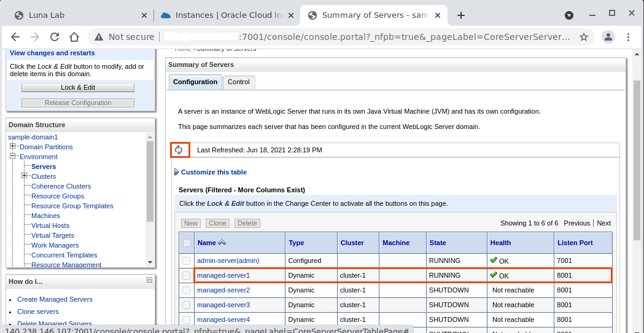Viewport: 644px width, 333px height.
Task: Click the Release Configuration button
Action: coord(78,103)
